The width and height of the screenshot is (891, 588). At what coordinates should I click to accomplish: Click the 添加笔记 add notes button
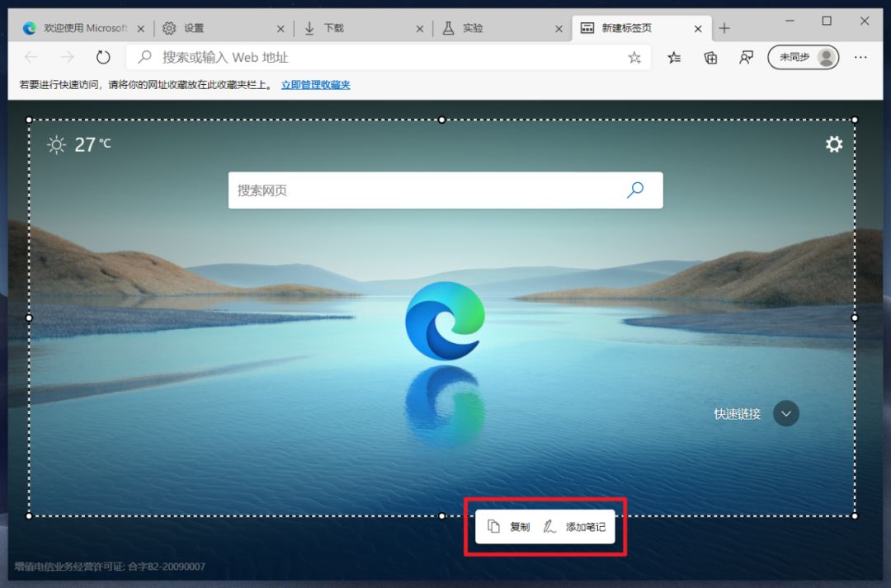575,527
